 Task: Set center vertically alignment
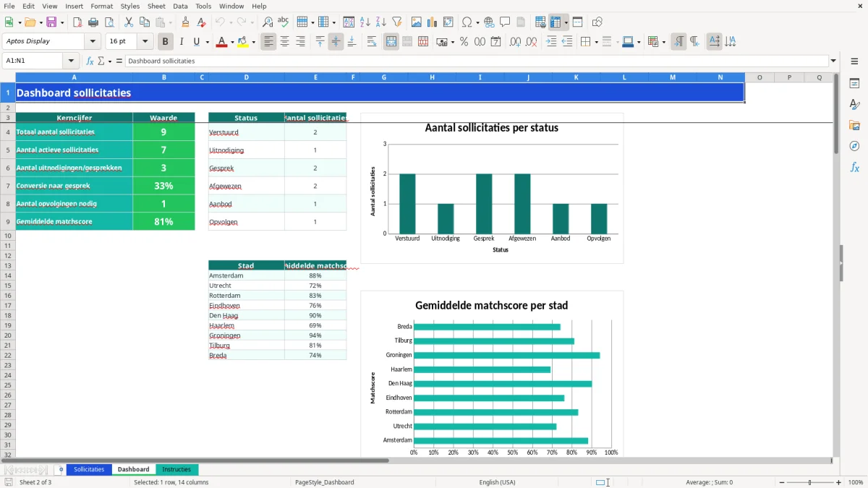[336, 42]
